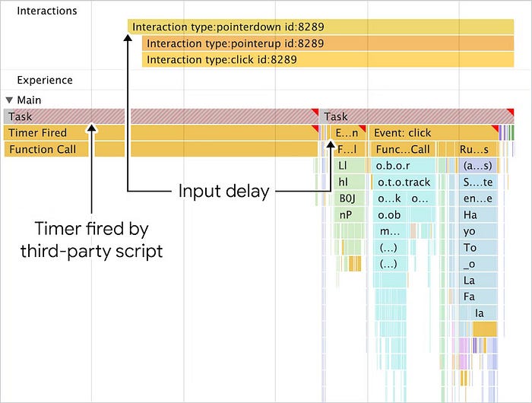
Task: Select the Experience track label
Action: 45,80
